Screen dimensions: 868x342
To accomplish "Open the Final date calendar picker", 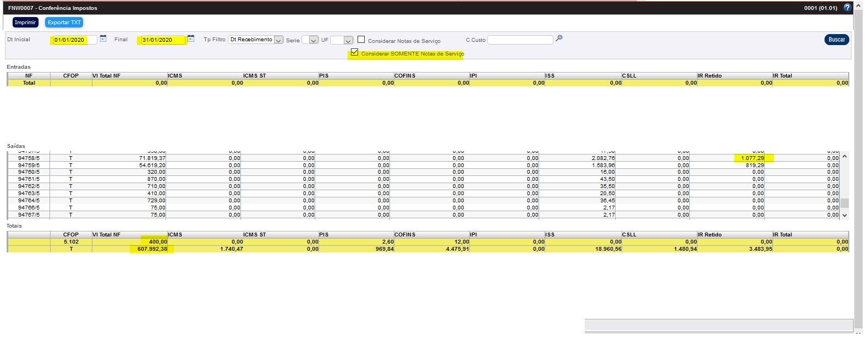I will pos(191,39).
